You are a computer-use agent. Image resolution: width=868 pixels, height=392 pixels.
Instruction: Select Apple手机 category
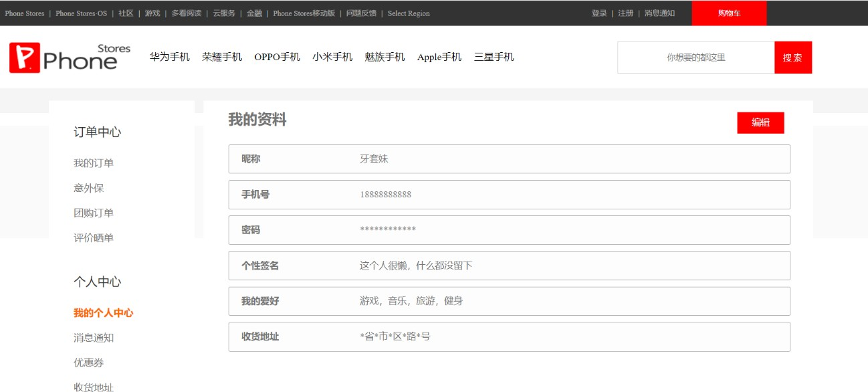click(439, 58)
